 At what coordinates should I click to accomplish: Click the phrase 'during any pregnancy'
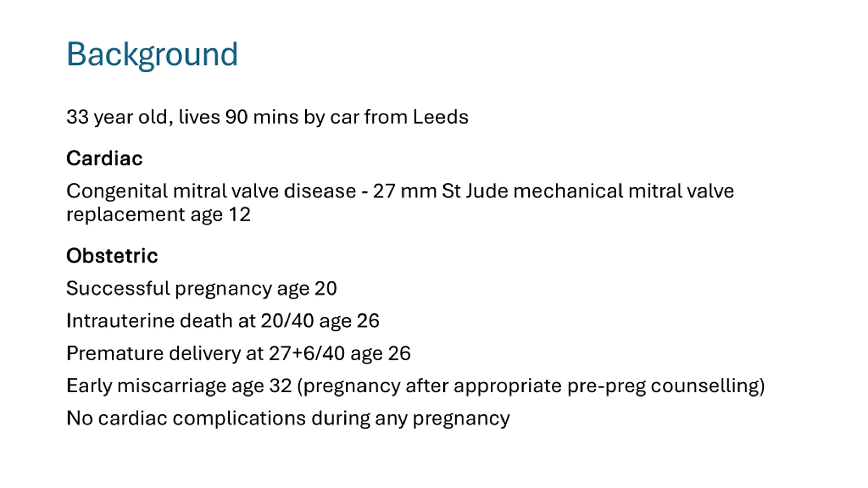point(411,419)
